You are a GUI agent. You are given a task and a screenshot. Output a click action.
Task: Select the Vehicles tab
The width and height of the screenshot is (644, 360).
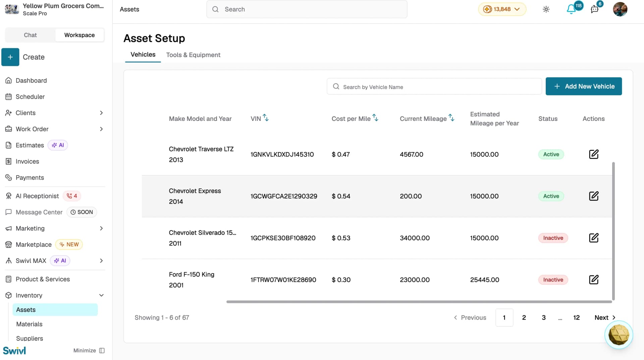pyautogui.click(x=143, y=55)
